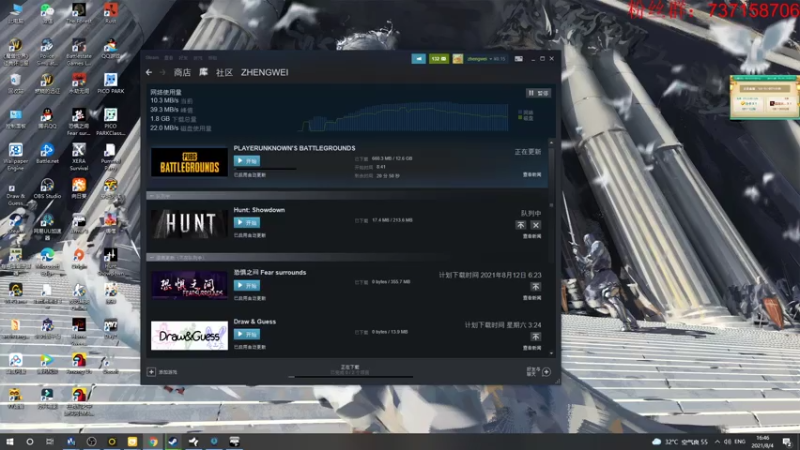Open the green 132 notifications inbox
Viewport: 800px width, 450px height.
click(x=439, y=59)
